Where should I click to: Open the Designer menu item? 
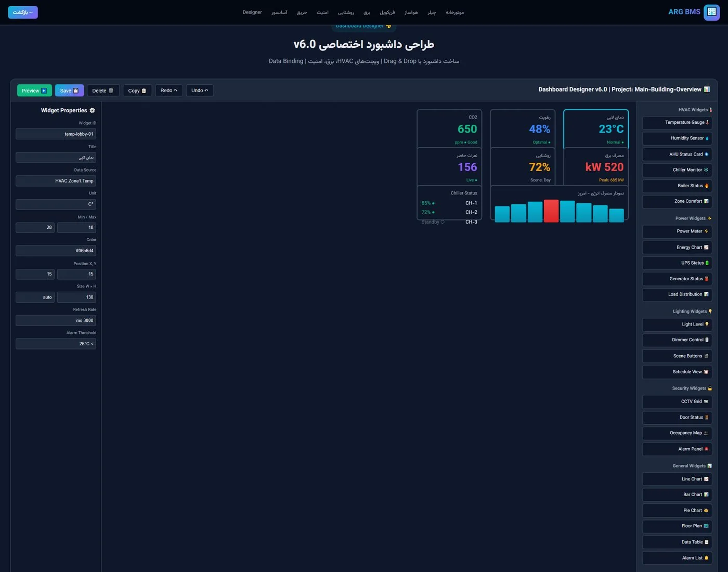click(252, 12)
